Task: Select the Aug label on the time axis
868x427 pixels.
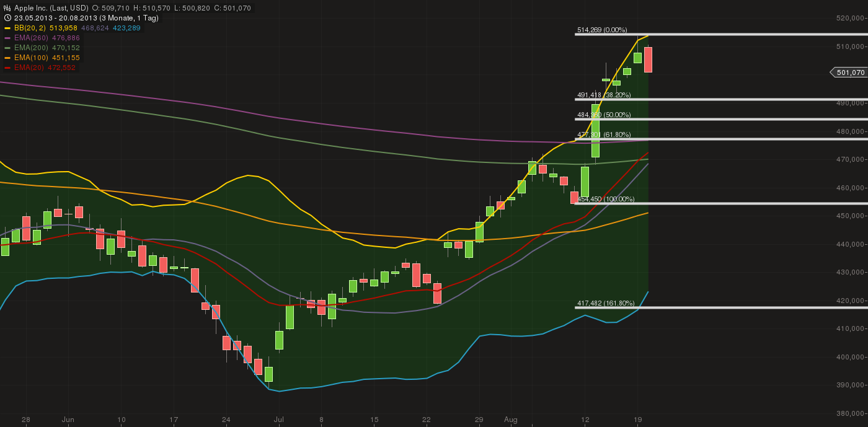Action: coord(510,420)
